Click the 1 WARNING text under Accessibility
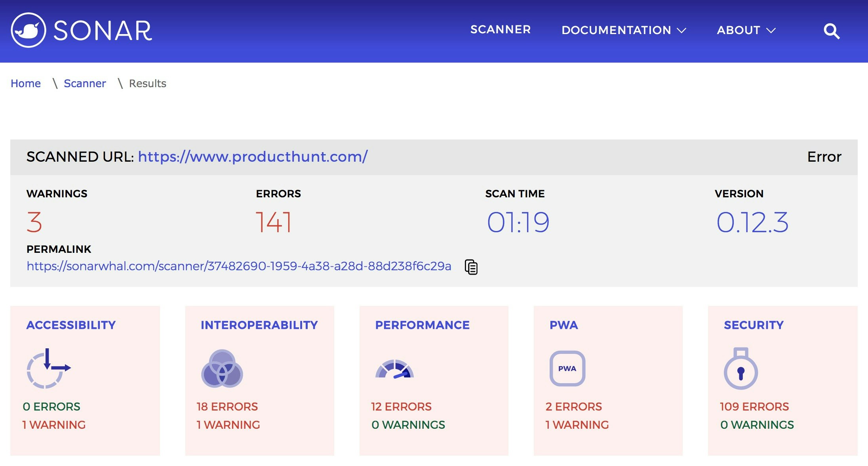Image resolution: width=868 pixels, height=466 pixels. [x=54, y=425]
